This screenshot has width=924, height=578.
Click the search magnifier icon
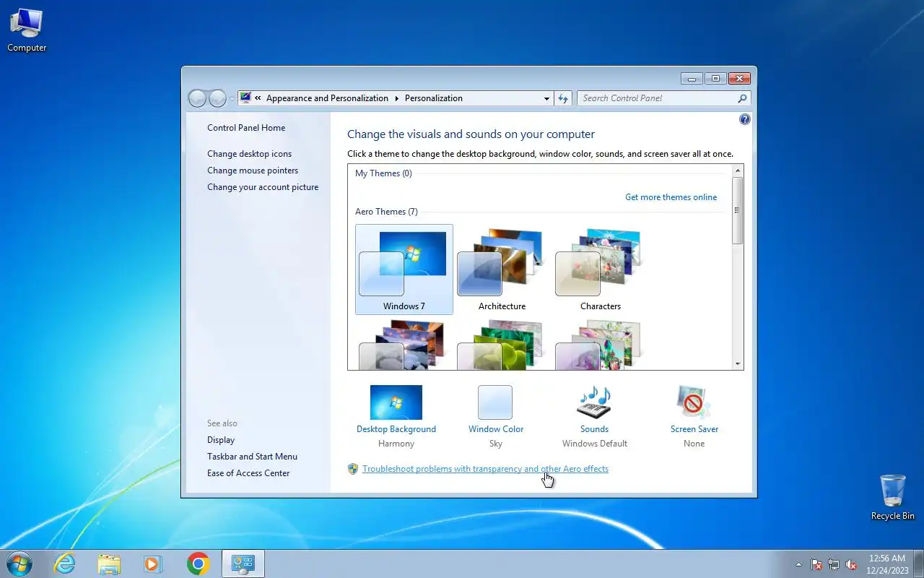pos(742,98)
